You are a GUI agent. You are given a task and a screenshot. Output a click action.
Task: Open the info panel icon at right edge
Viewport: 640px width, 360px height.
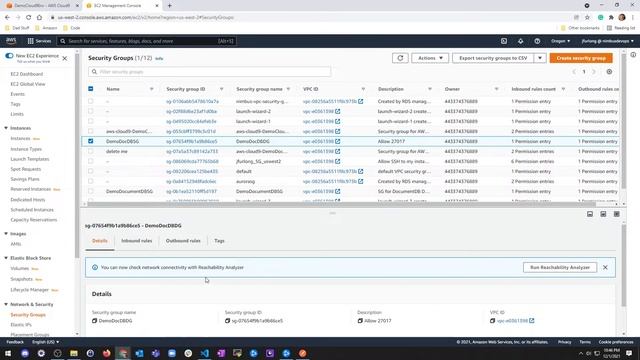[x=633, y=55]
